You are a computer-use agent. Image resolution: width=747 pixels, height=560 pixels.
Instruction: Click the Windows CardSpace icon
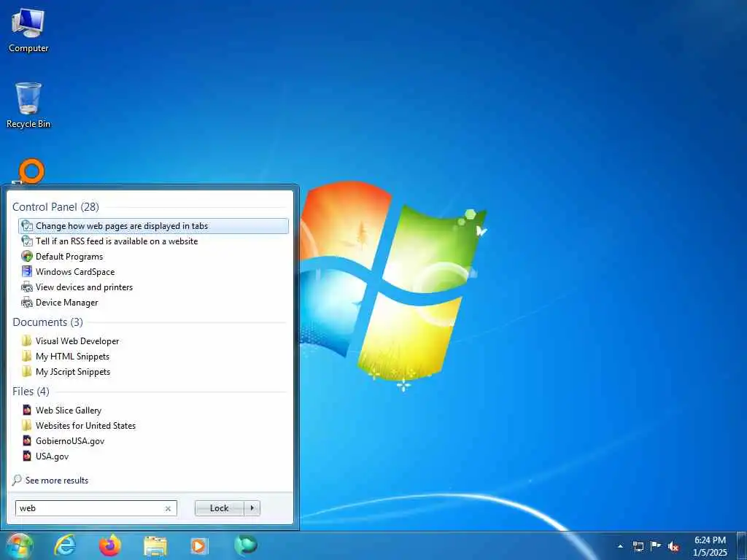[27, 271]
